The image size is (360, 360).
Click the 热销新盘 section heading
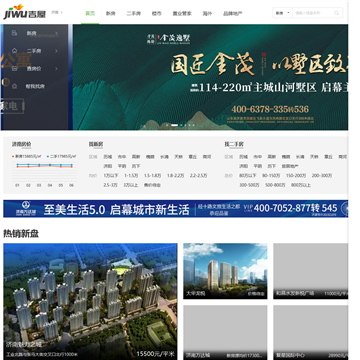[x=21, y=234]
